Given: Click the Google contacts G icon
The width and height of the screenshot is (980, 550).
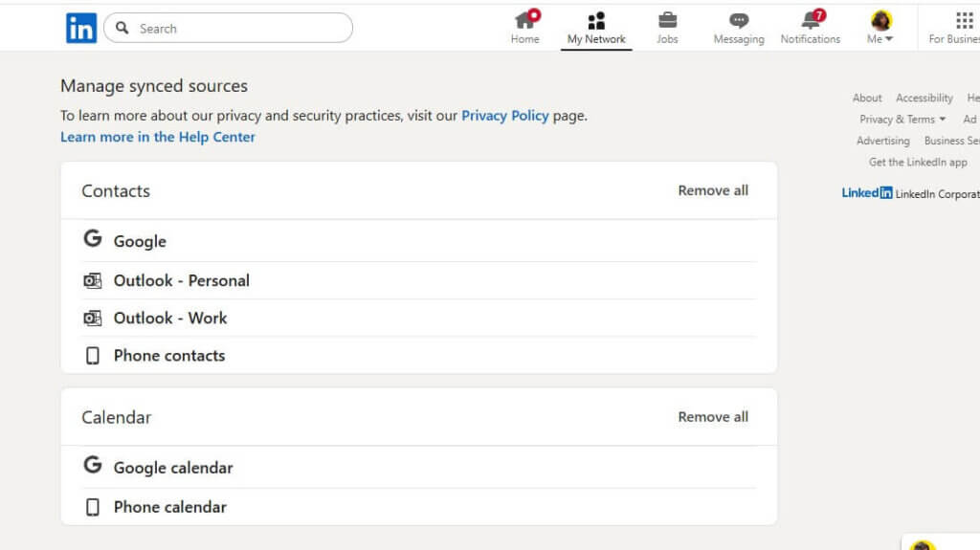Looking at the screenshot, I should pos(93,238).
